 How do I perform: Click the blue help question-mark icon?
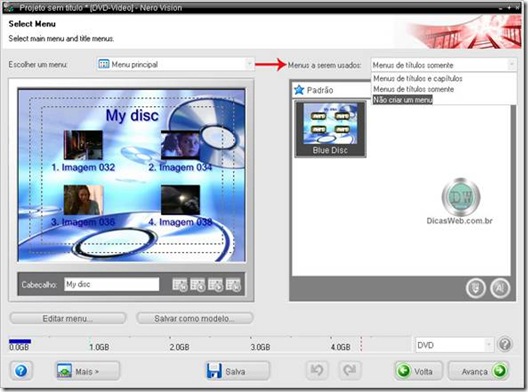tap(21, 371)
